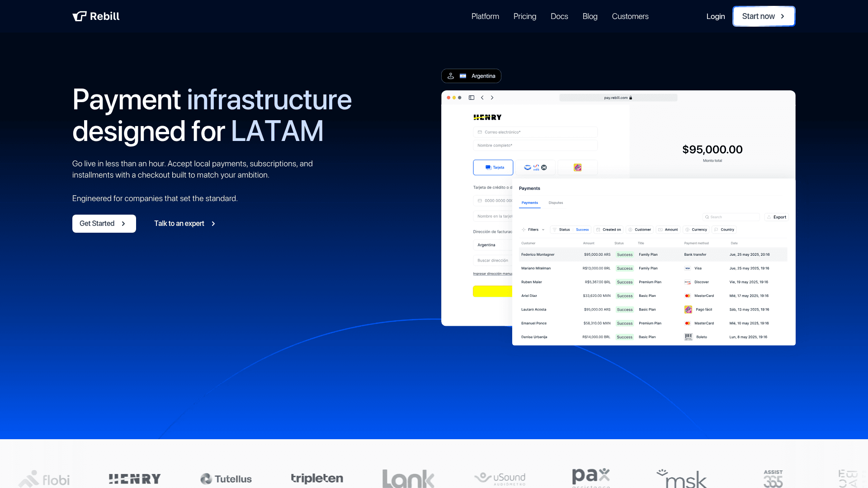
Task: Click the yellow pay button
Action: click(493, 291)
